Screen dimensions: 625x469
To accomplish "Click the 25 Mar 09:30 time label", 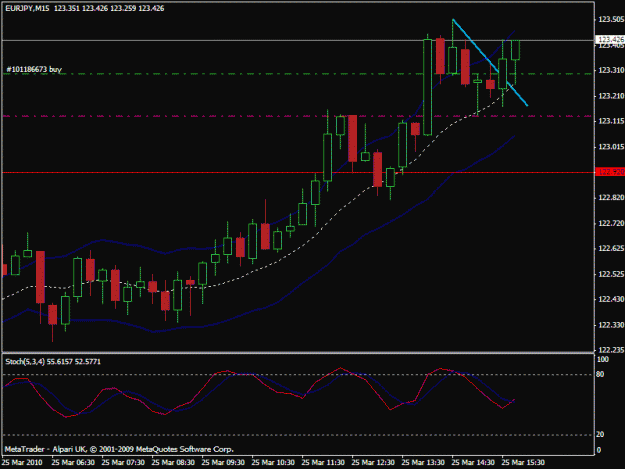I will [x=223, y=463].
